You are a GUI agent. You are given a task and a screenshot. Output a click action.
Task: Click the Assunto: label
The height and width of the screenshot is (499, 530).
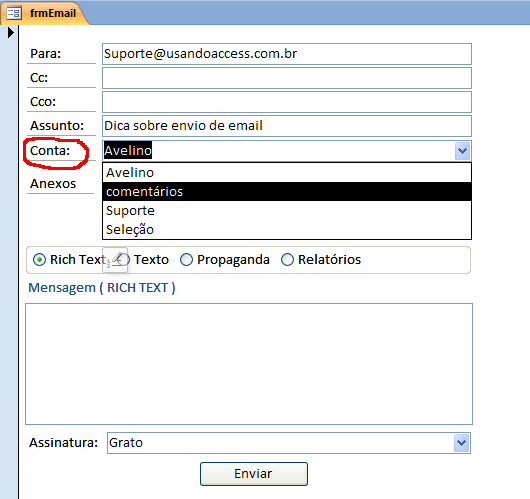[x=57, y=126]
